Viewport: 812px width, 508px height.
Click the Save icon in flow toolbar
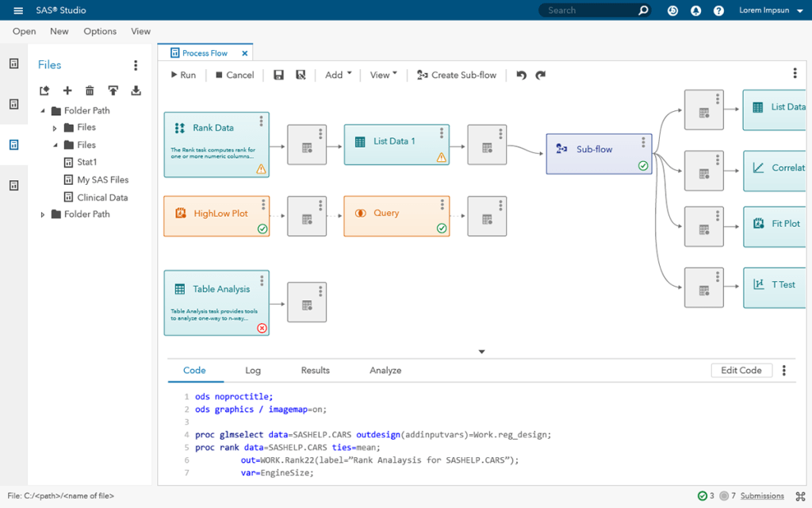278,75
